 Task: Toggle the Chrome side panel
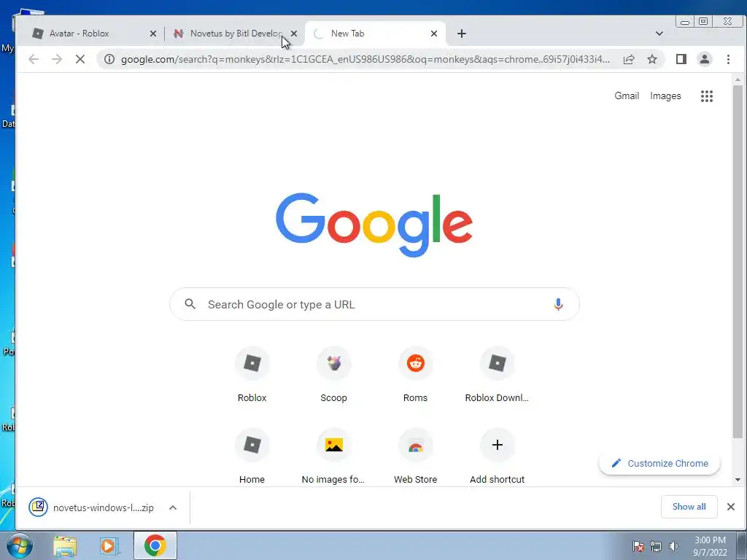pyautogui.click(x=681, y=59)
